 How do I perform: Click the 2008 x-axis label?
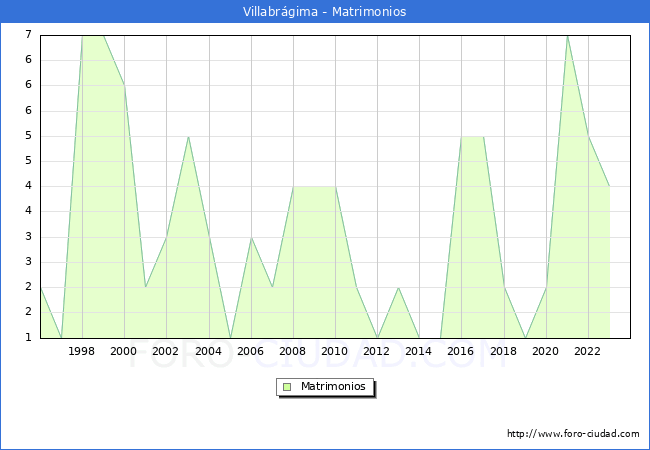pyautogui.click(x=293, y=351)
